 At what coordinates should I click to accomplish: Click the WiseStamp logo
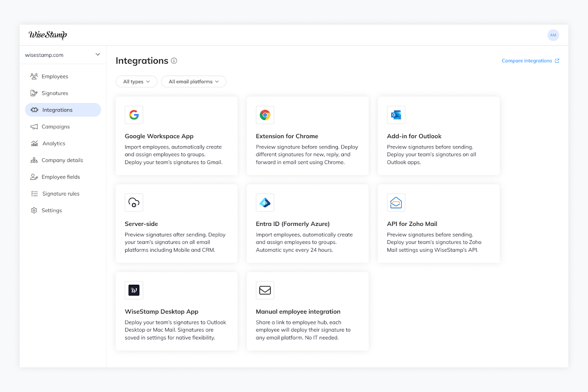click(48, 35)
